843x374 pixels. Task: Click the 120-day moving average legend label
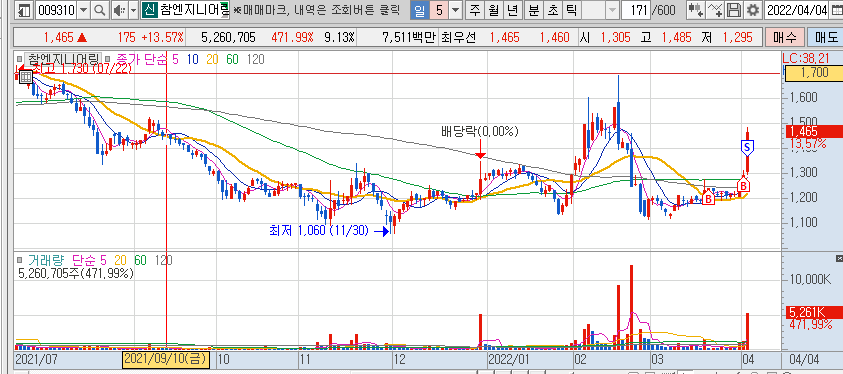pos(255,59)
